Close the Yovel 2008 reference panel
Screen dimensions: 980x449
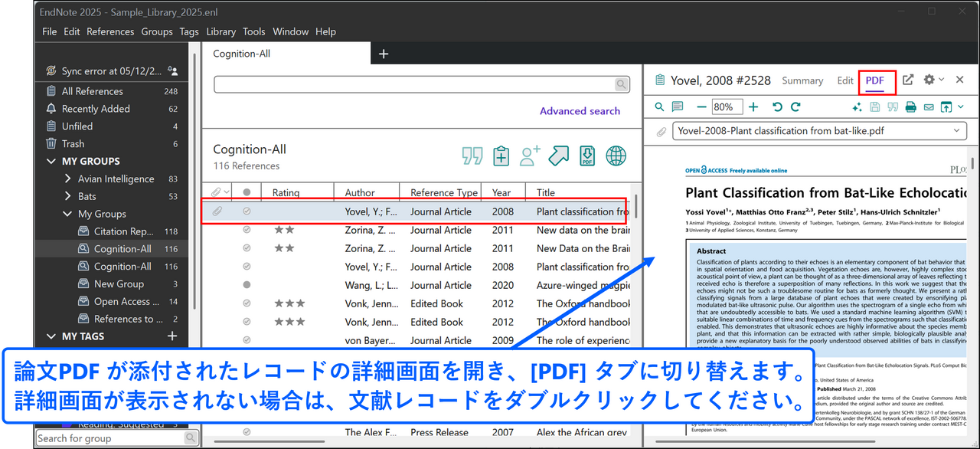[x=959, y=80]
